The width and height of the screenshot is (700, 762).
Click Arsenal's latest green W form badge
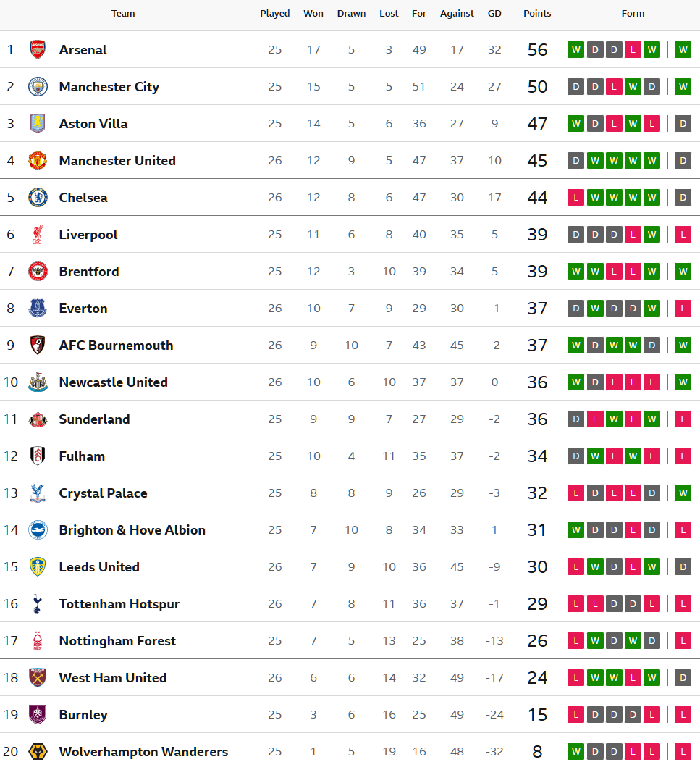683,50
